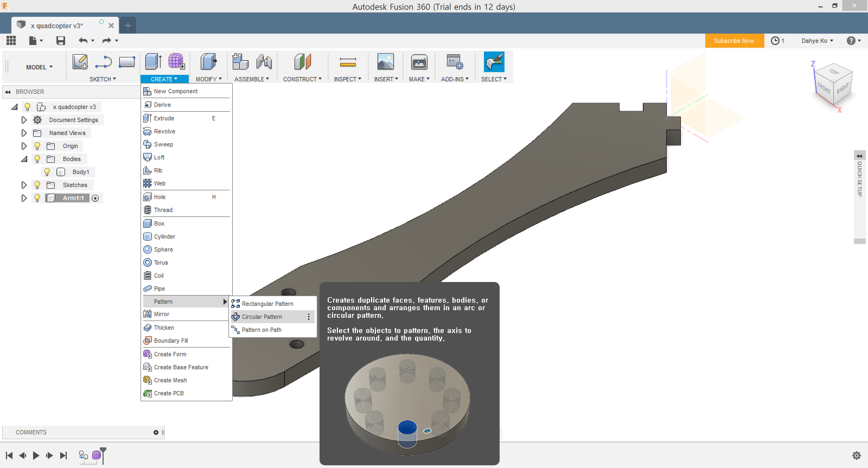The image size is (868, 468).
Task: Click the Extrude toolbar icon
Action: 153,62
